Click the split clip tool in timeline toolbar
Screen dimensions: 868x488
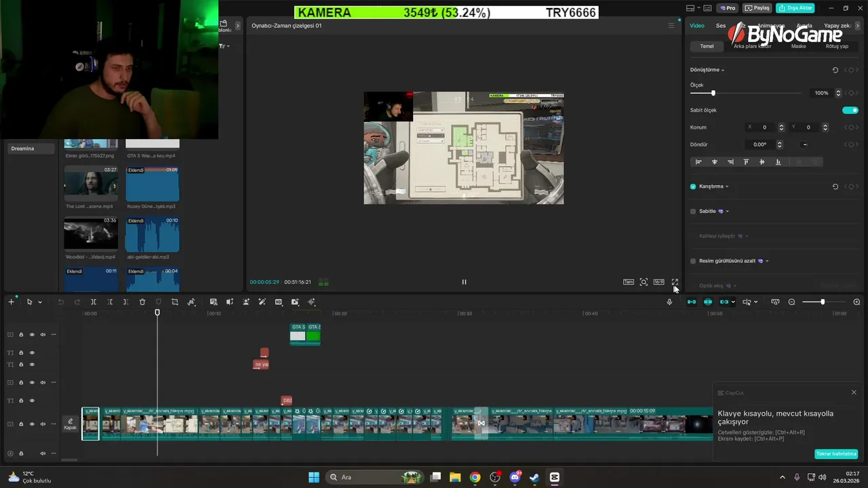(x=94, y=302)
